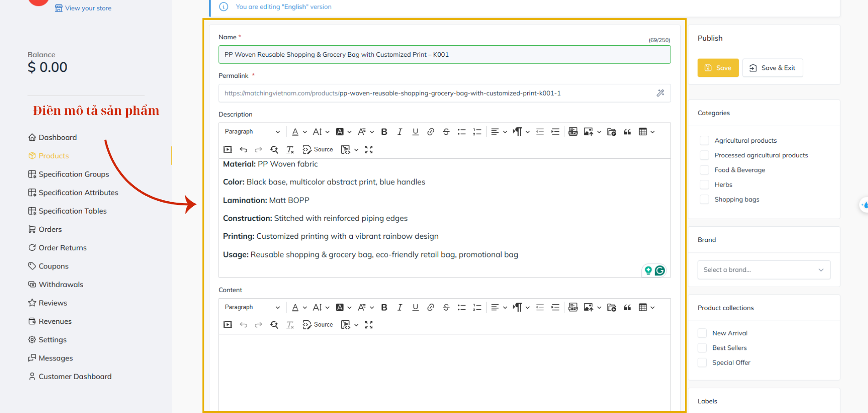Image resolution: width=868 pixels, height=413 pixels.
Task: Insert a block quote in the Description editor
Action: (627, 132)
